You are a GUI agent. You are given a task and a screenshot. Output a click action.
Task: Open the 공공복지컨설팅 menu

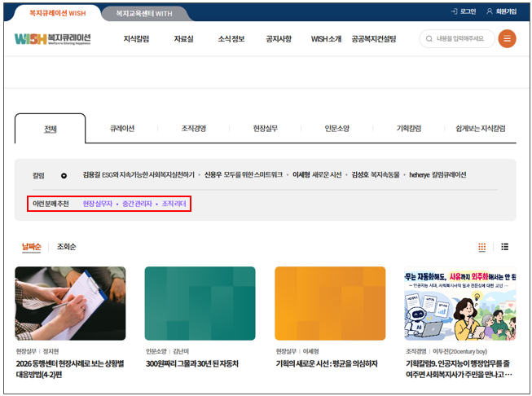(x=374, y=39)
